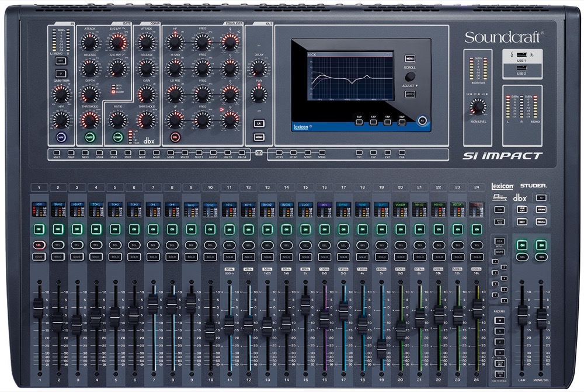Select the FX1 effects bus button
Screen dimensions: 584x392
(359, 152)
